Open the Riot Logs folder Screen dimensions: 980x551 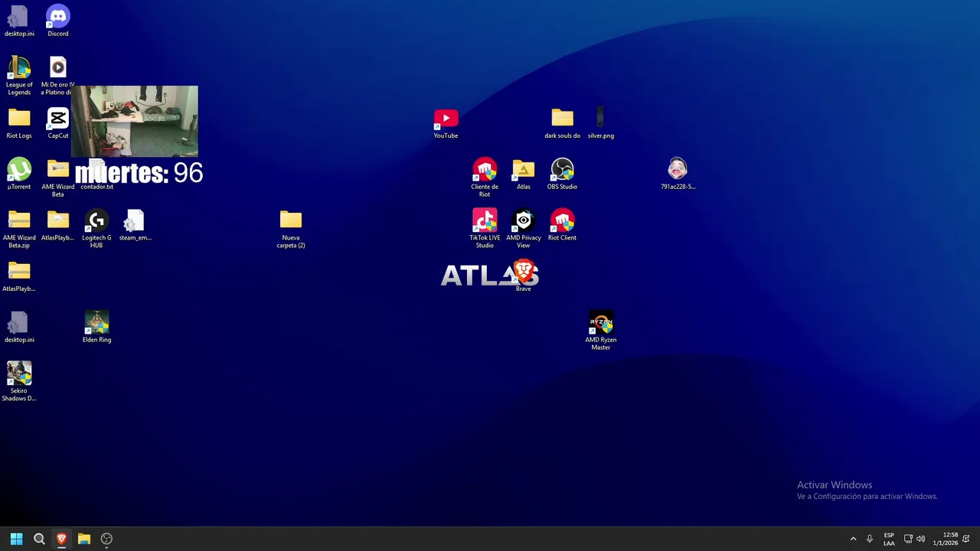(x=19, y=123)
